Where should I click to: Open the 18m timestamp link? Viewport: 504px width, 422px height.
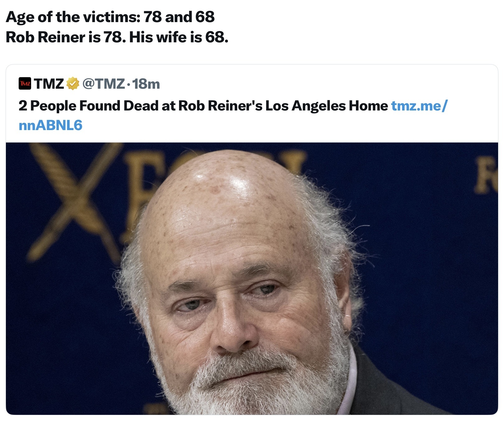coord(146,83)
